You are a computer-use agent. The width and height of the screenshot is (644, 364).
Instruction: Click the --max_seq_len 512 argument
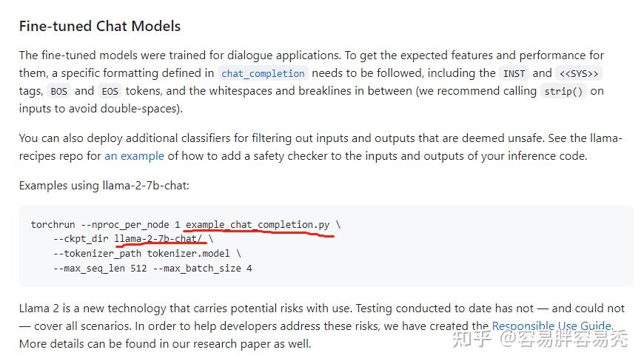coord(100,269)
